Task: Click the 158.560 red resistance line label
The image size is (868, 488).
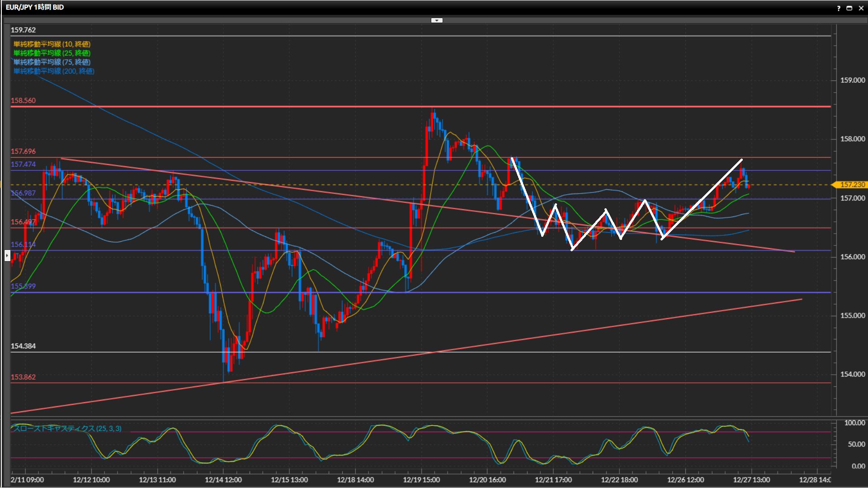Action: [23, 100]
